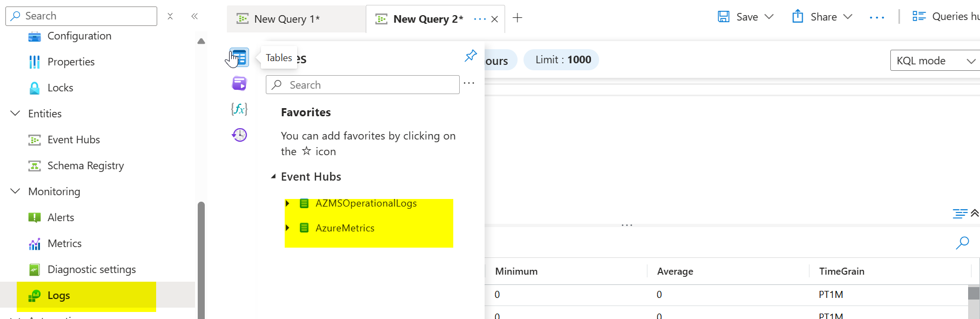Collapse the left navigation menu
The height and width of the screenshot is (319, 980).
[x=194, y=16]
